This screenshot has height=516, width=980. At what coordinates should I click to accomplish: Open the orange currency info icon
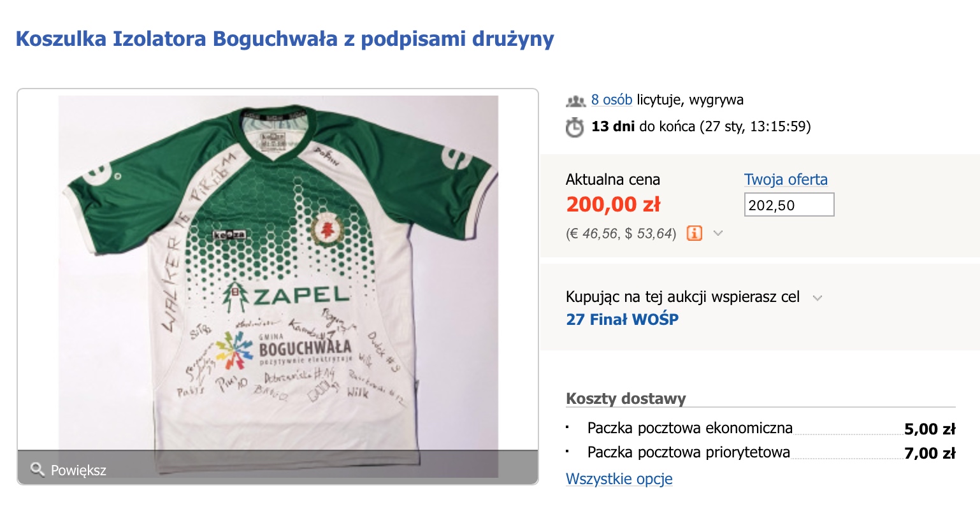click(x=695, y=233)
